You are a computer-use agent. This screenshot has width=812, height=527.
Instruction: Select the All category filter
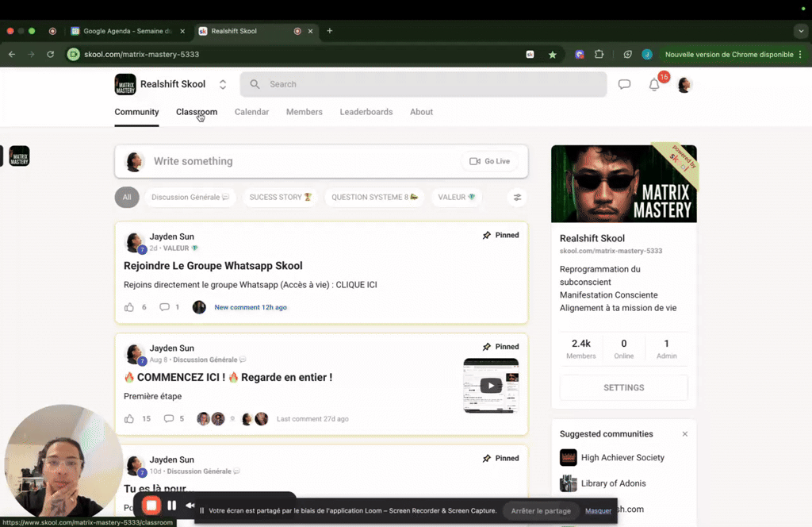127,198
